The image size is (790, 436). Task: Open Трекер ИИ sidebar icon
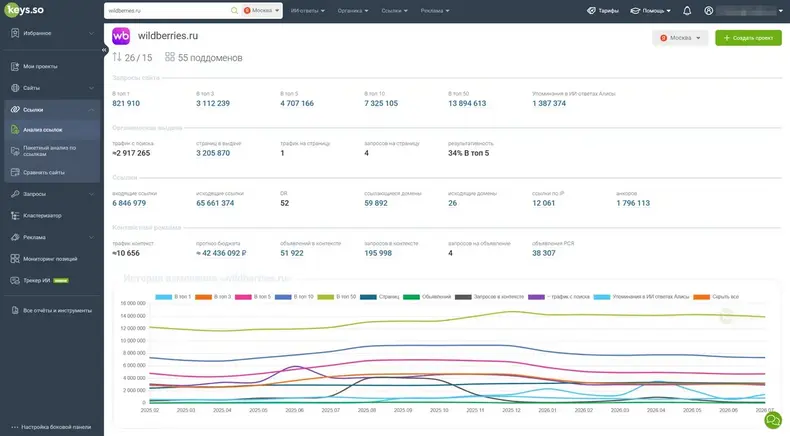15,280
